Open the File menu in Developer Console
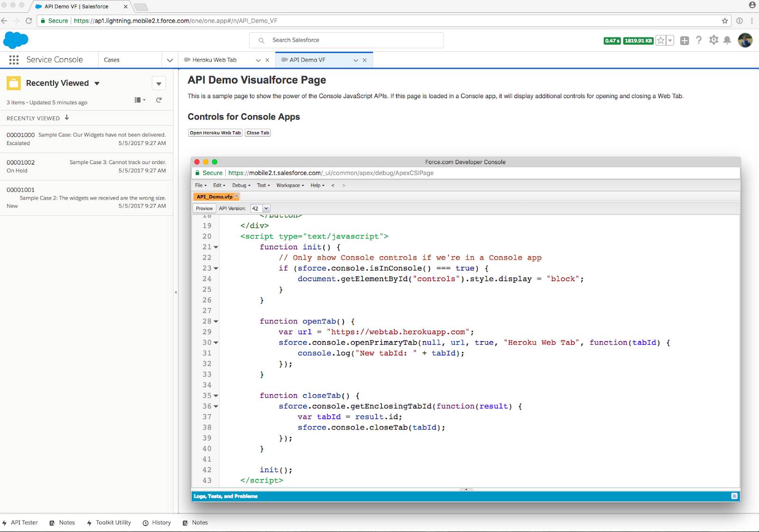Viewport: 759px width, 532px height. point(201,185)
